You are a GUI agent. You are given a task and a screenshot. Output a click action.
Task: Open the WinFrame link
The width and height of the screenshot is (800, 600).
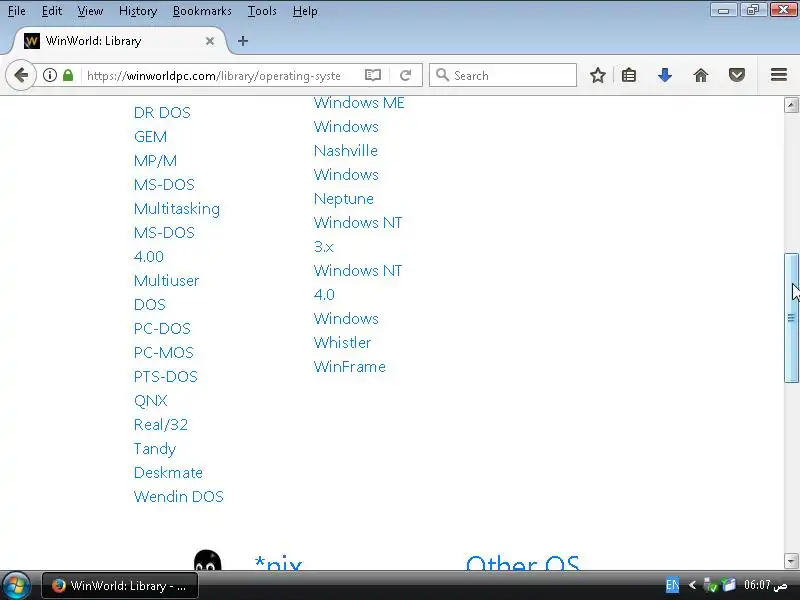[x=349, y=366]
